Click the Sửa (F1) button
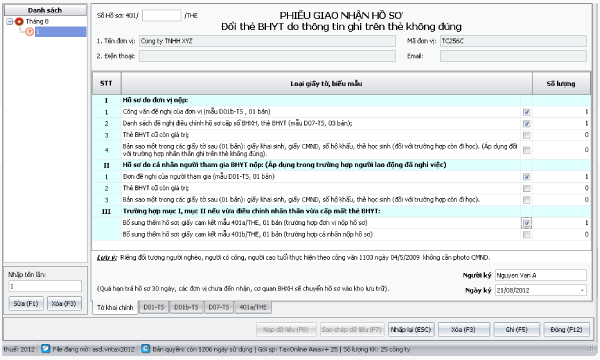The image size is (600, 360). click(x=26, y=304)
